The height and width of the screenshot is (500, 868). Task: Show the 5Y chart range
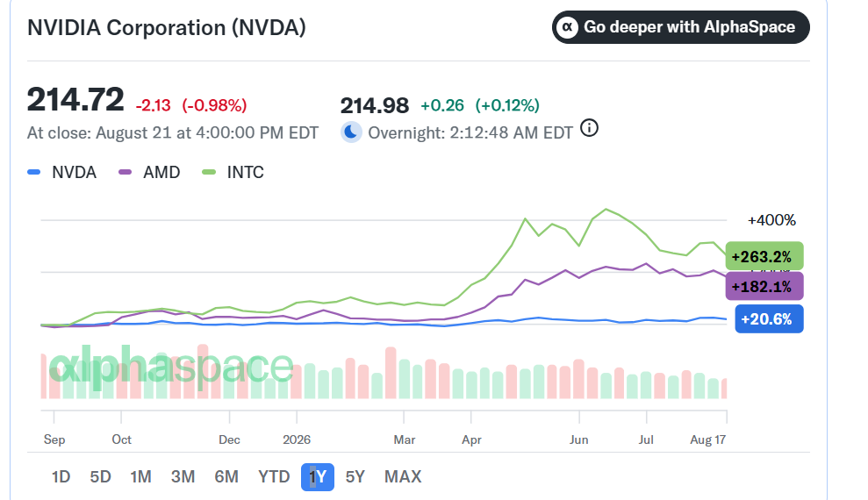355,477
